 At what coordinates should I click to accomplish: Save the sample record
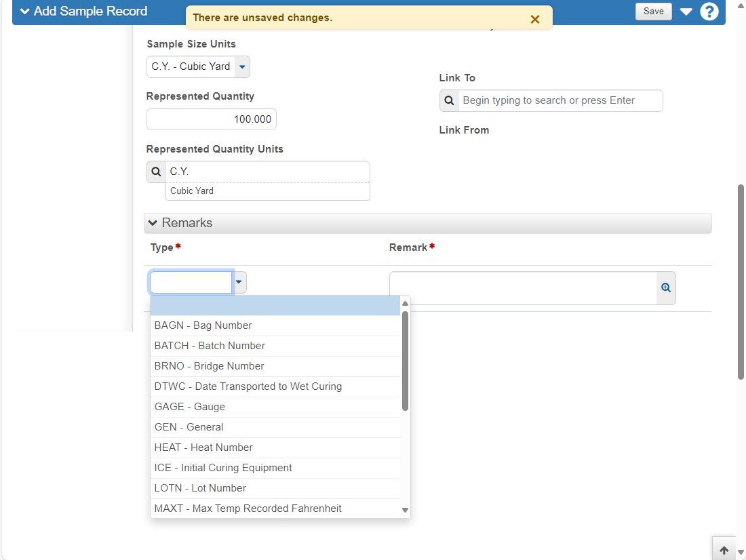coord(653,12)
